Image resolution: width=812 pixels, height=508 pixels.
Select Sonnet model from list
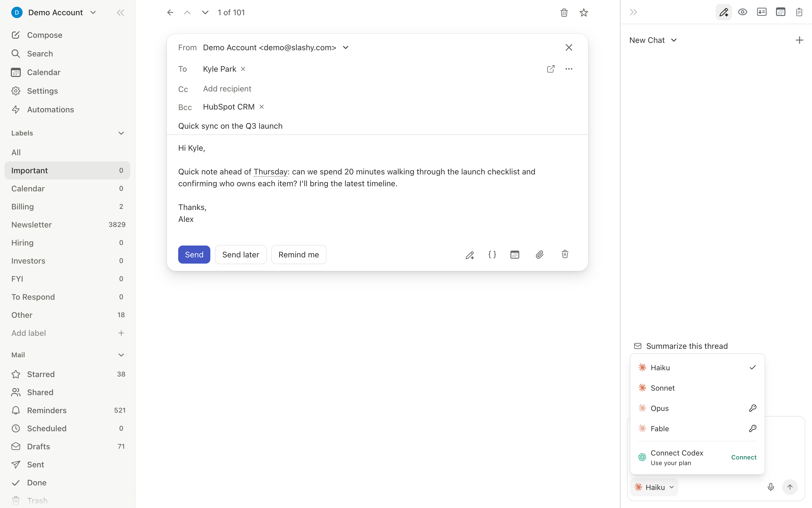click(x=697, y=388)
